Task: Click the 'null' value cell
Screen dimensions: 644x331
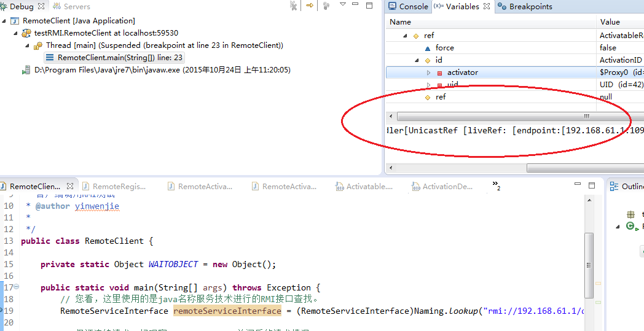Action: (606, 97)
